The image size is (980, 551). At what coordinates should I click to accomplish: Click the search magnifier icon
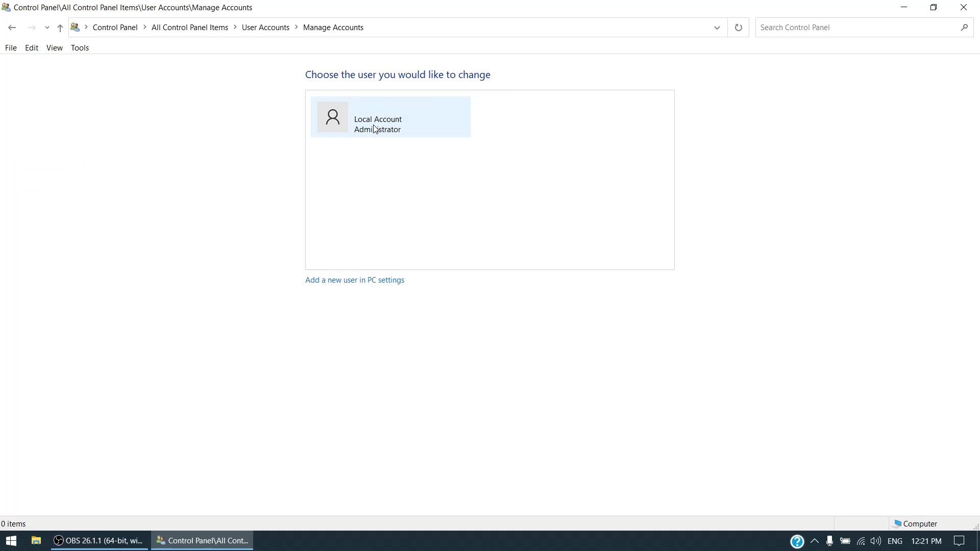coord(964,28)
